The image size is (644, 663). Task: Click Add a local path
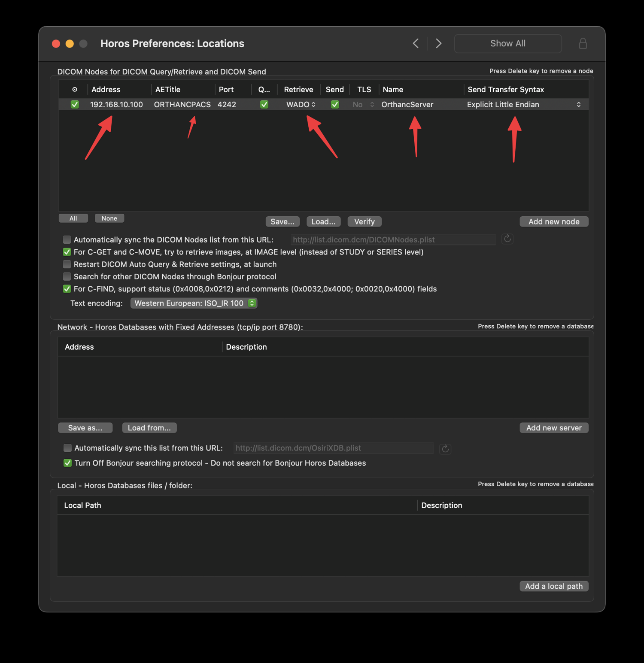tap(554, 586)
